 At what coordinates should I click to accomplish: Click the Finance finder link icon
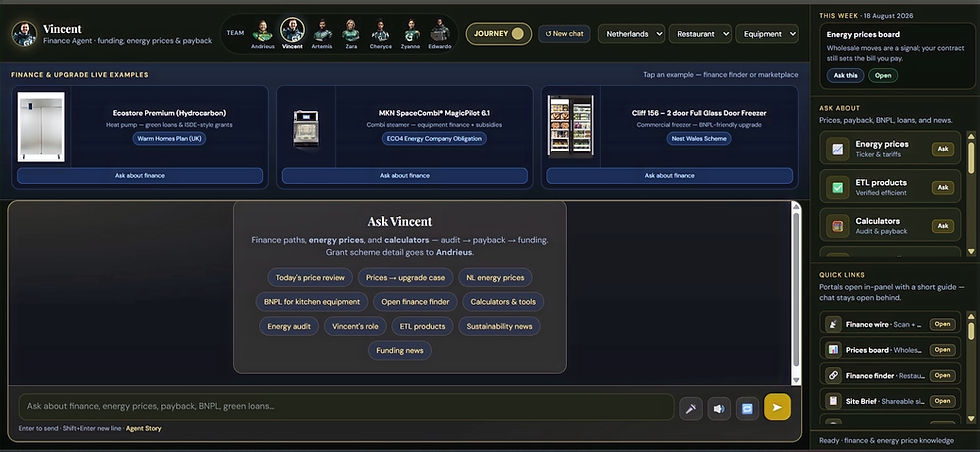point(832,375)
